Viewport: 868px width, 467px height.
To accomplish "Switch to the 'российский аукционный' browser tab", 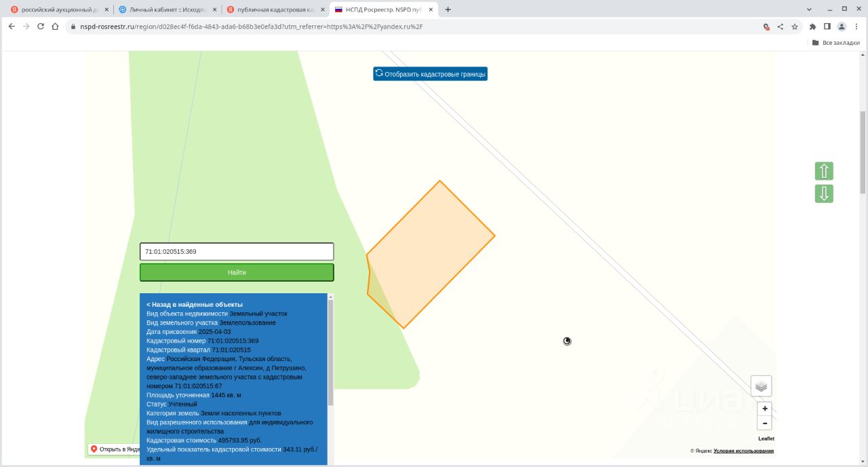I will (x=58, y=10).
